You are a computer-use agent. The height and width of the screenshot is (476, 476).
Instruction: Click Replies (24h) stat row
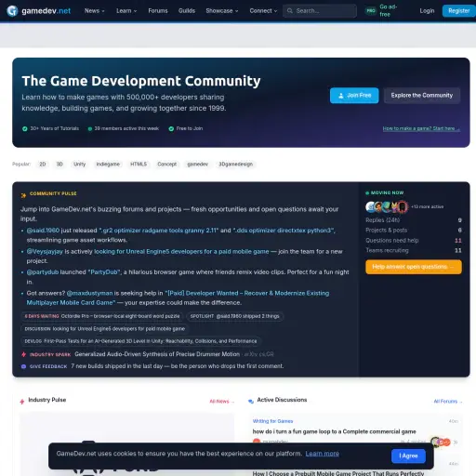click(x=414, y=220)
